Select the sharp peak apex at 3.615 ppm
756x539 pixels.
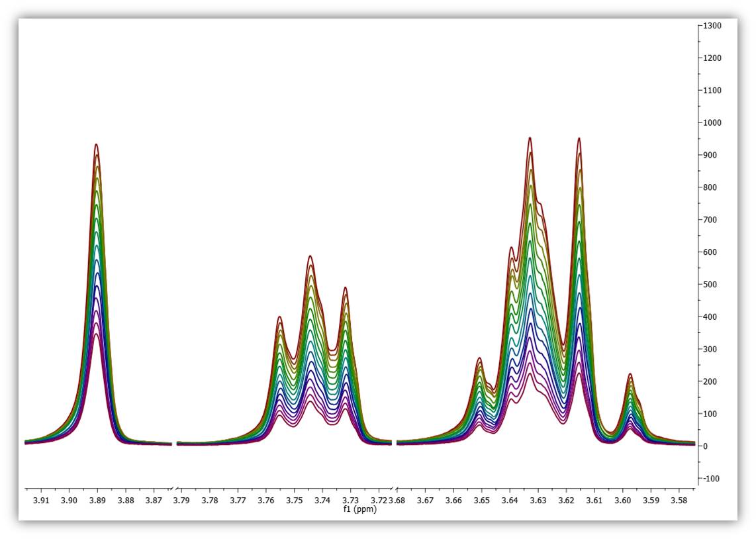[579, 138]
